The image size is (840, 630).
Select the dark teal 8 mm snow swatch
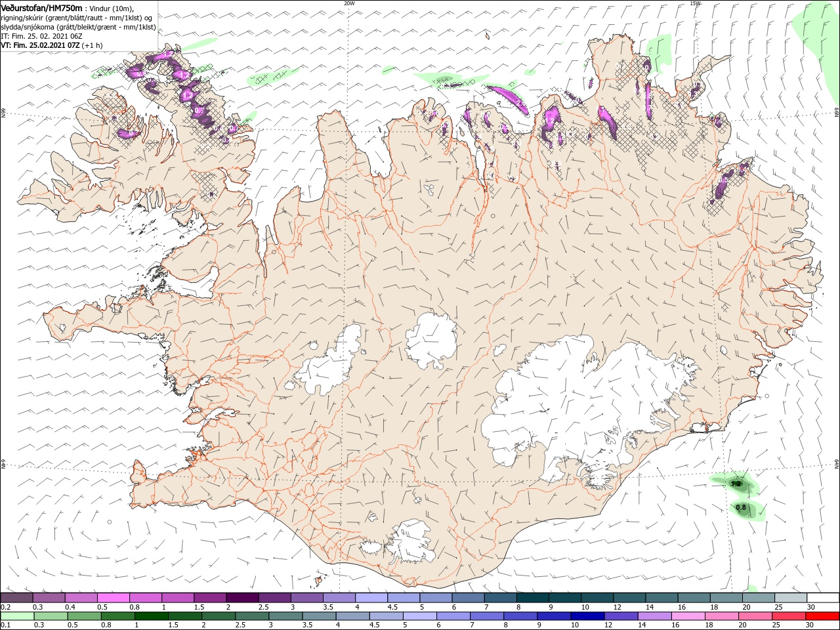click(532, 597)
